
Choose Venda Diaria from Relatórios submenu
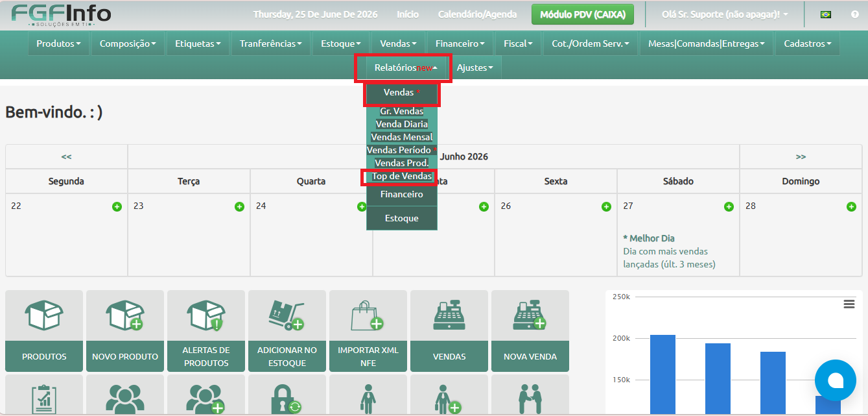[402, 124]
